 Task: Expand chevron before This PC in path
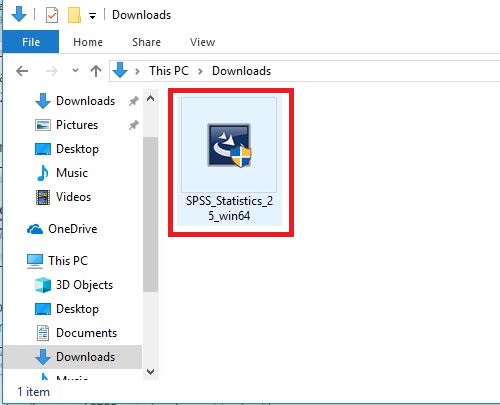click(x=137, y=71)
